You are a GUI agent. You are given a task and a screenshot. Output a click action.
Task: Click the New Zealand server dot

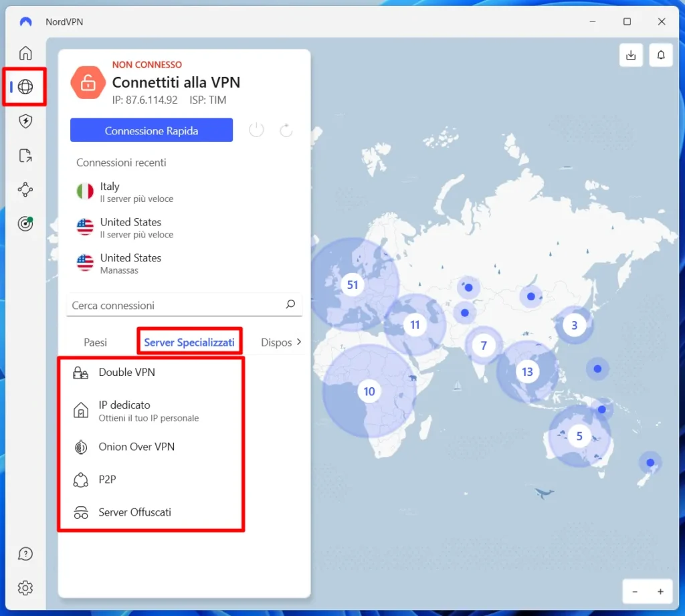coord(650,463)
